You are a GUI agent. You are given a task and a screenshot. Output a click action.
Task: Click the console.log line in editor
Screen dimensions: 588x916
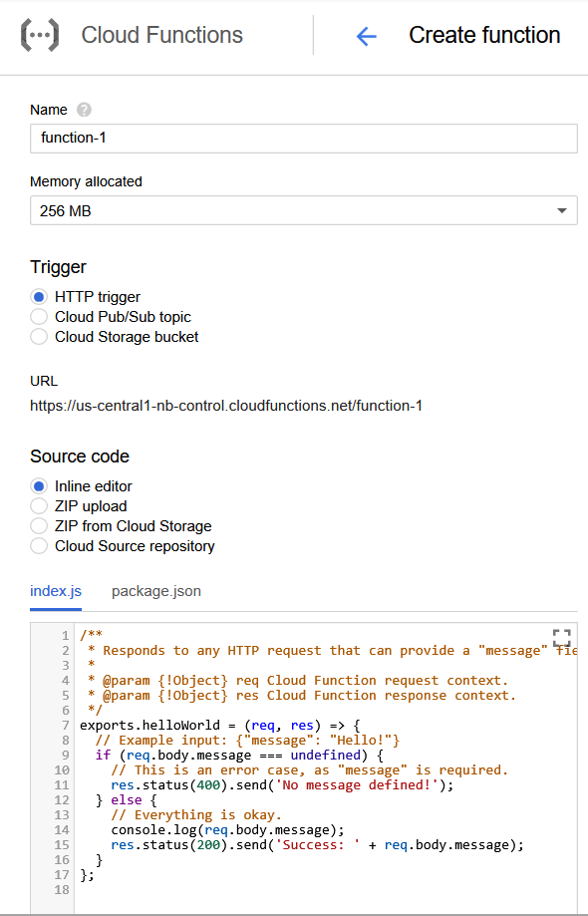coord(228,829)
